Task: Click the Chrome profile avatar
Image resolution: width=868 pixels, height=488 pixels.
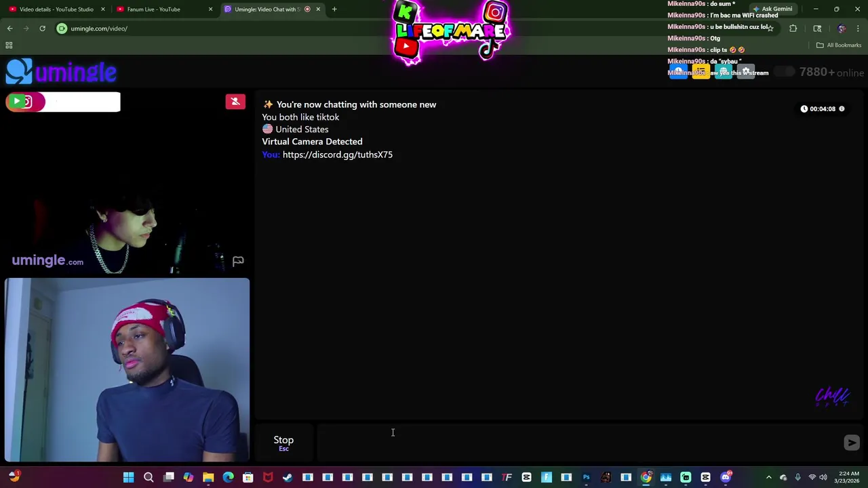Action: point(842,28)
